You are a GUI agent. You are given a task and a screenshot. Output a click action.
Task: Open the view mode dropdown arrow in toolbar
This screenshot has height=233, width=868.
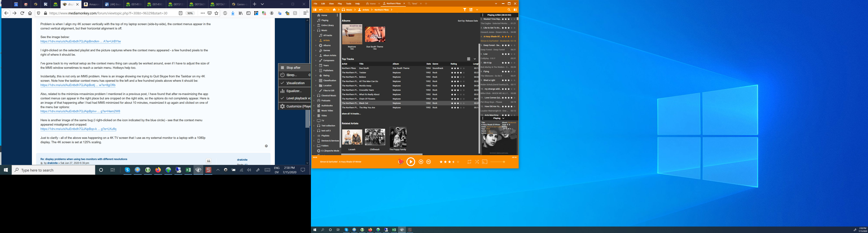point(477,10)
